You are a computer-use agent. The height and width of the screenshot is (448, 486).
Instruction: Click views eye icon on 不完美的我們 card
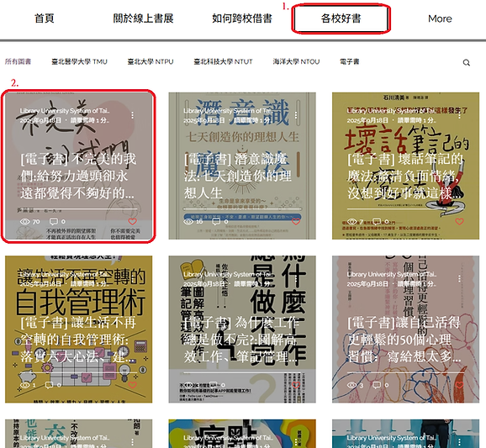[x=24, y=222]
